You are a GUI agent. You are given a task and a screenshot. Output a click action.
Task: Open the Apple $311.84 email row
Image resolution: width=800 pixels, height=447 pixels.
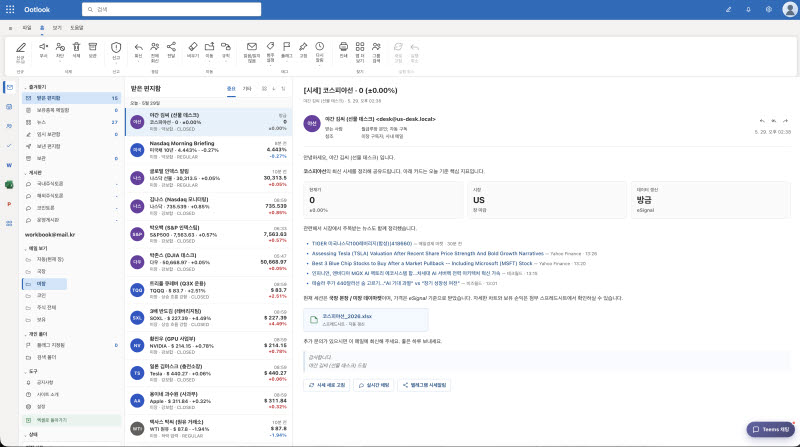[x=209, y=401]
